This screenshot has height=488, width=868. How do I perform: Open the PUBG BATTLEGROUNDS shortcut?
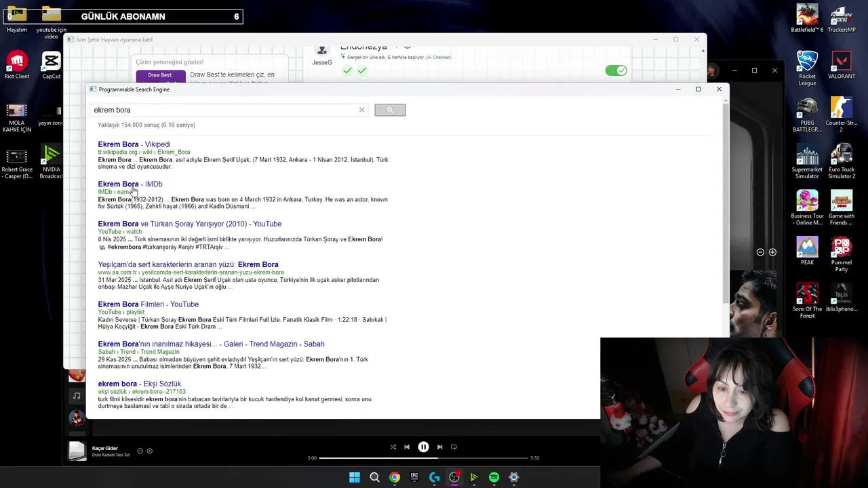pyautogui.click(x=807, y=115)
